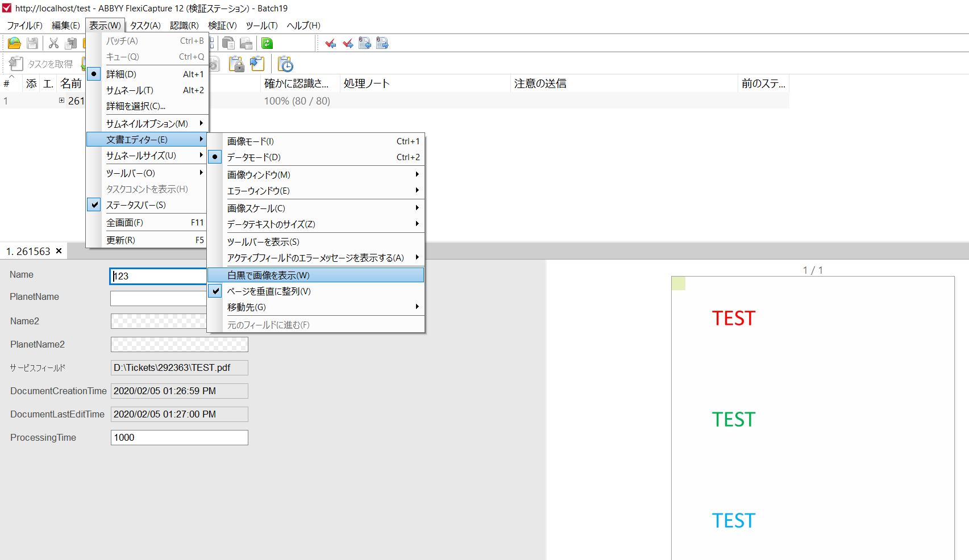Image resolution: width=969 pixels, height=560 pixels.
Task: Expand 画像スケール(C) submenu
Action: pos(316,208)
